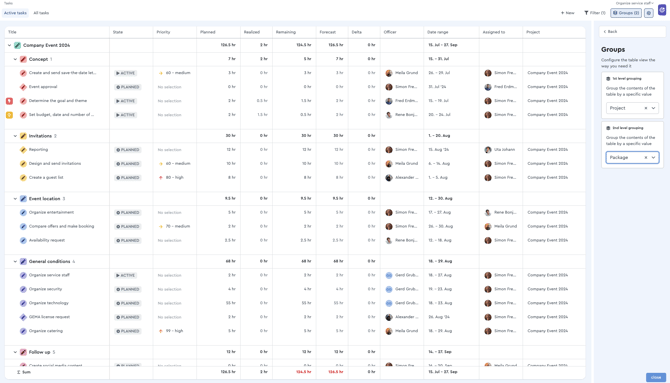670x383 pixels.
Task: Click the red alert badge beside Determine the goal
Action: click(9, 101)
